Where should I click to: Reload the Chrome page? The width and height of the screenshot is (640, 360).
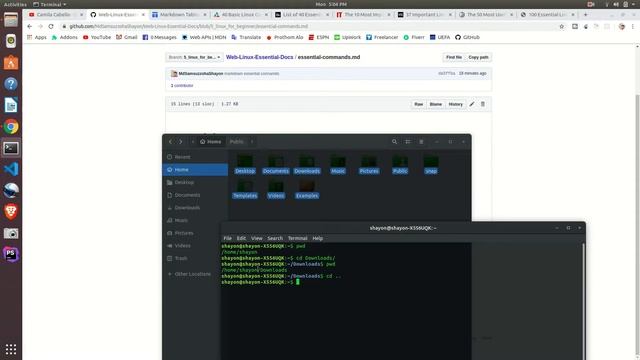coord(51,26)
